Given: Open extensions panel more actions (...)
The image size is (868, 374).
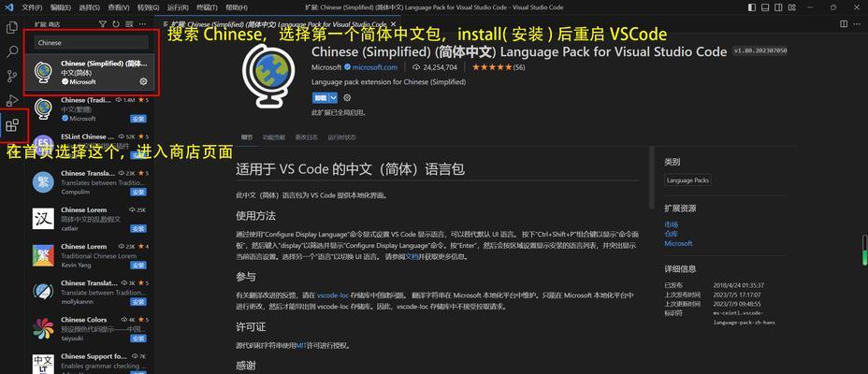Looking at the screenshot, I should click(143, 24).
